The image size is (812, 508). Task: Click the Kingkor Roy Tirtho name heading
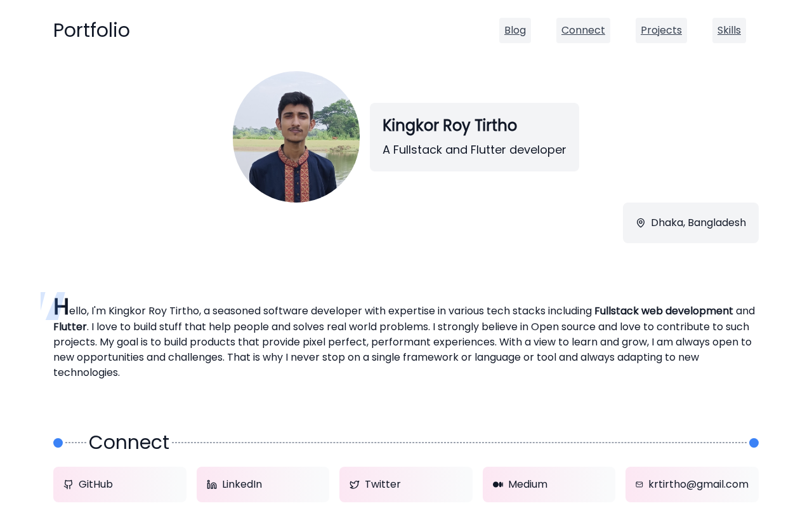click(x=450, y=126)
